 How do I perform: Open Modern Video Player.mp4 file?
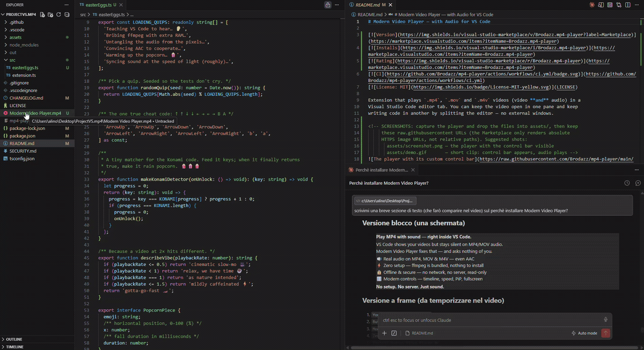(37, 113)
